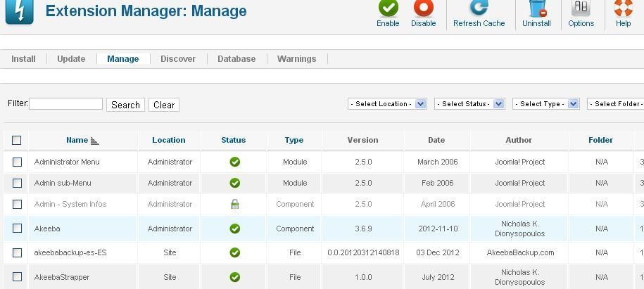Click lock icon for Admin - System Infos
This screenshot has height=289, width=644.
coord(235,204)
